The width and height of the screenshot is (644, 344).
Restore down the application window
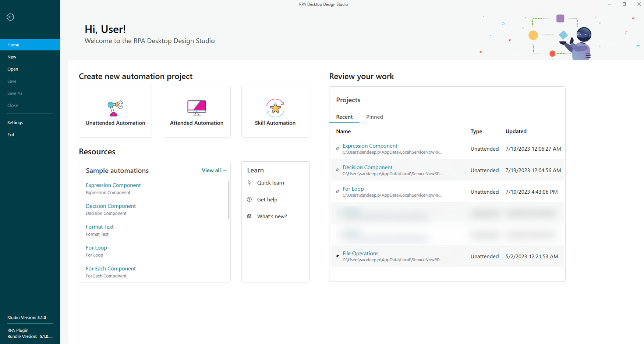coord(624,4)
